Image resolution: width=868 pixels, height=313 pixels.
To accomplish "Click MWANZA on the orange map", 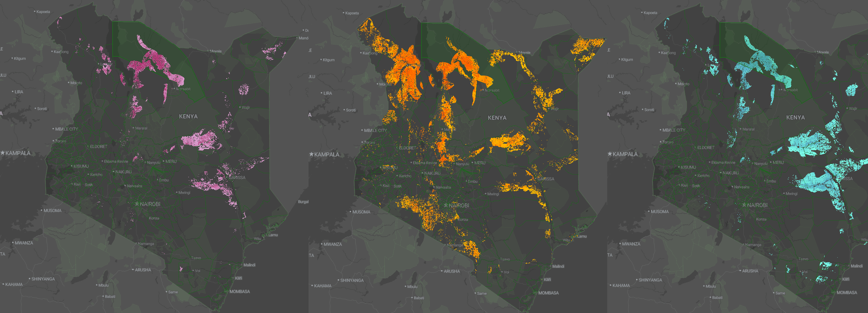I will [x=333, y=244].
